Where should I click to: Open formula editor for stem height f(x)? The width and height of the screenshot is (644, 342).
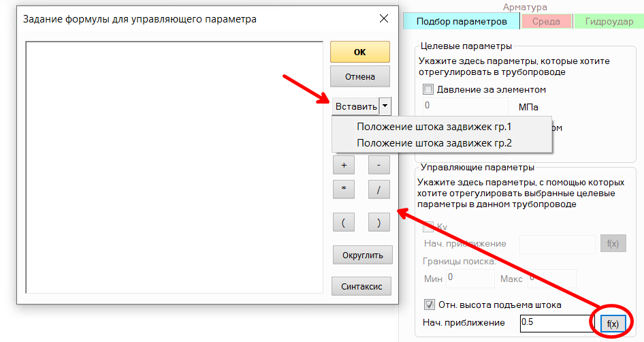(x=612, y=323)
